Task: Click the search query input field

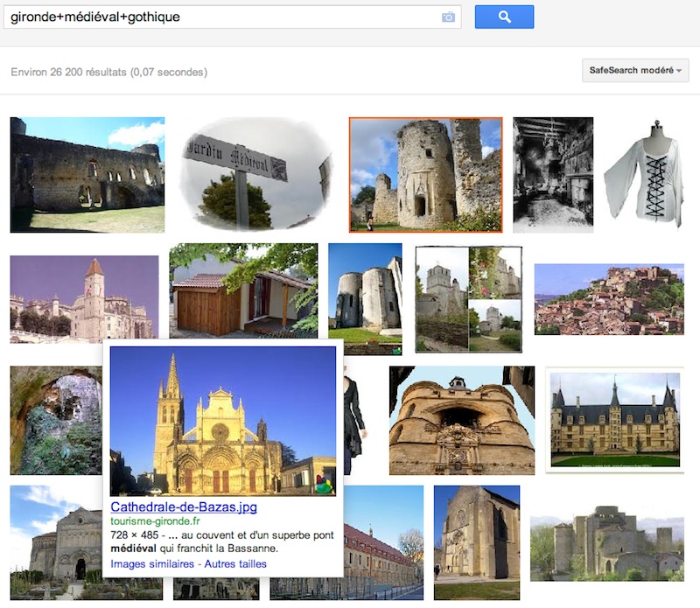Action: click(219, 17)
